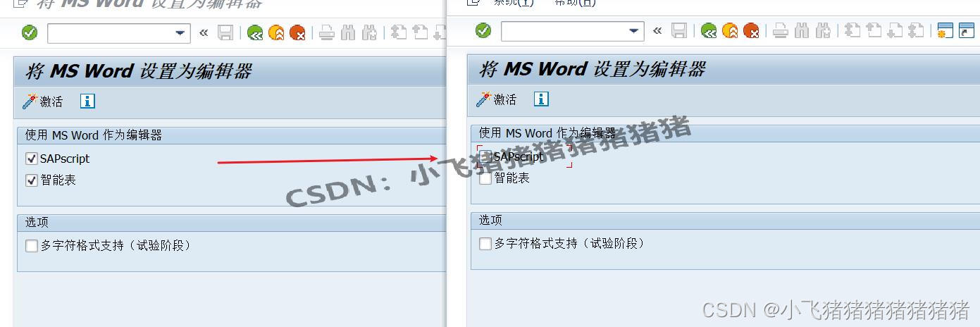Click Previous Page icon in left window

(x=420, y=32)
